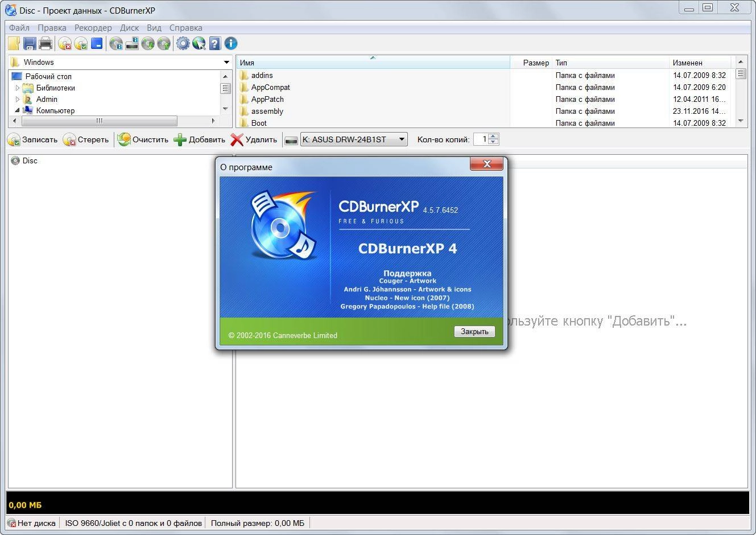
Task: Click the blue square toolbar icon
Action: (97, 43)
